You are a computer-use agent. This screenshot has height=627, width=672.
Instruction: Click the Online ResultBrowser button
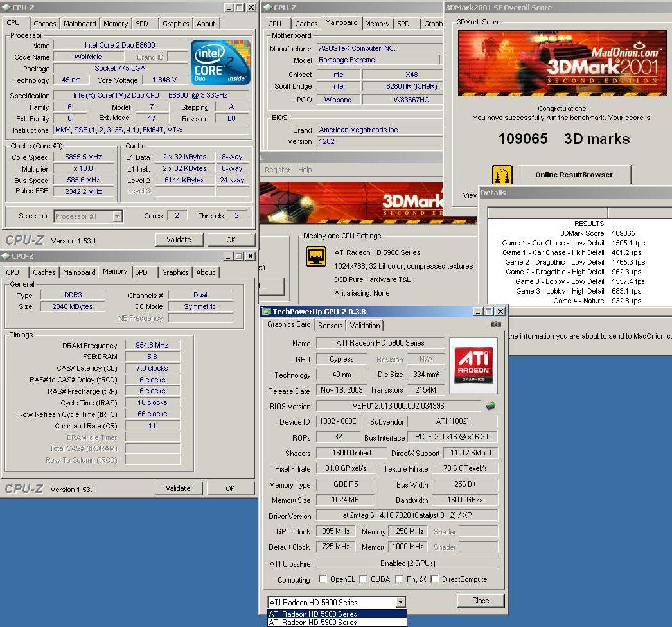(574, 175)
